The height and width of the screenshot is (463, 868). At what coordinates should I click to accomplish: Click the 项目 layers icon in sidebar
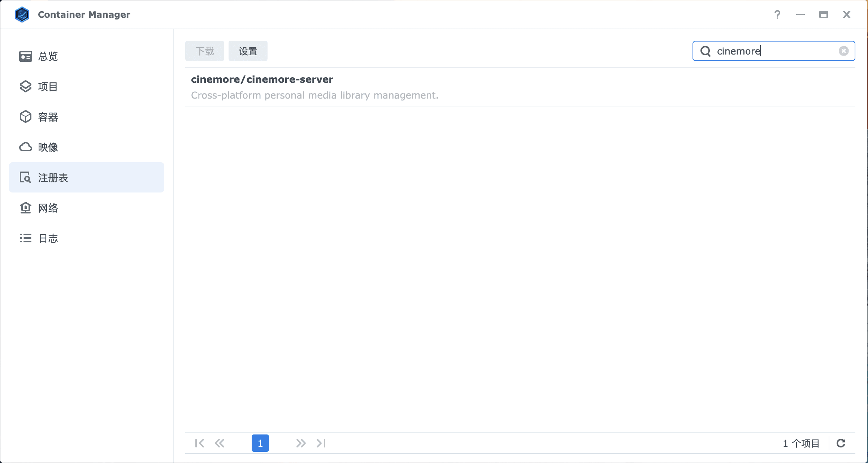(25, 87)
